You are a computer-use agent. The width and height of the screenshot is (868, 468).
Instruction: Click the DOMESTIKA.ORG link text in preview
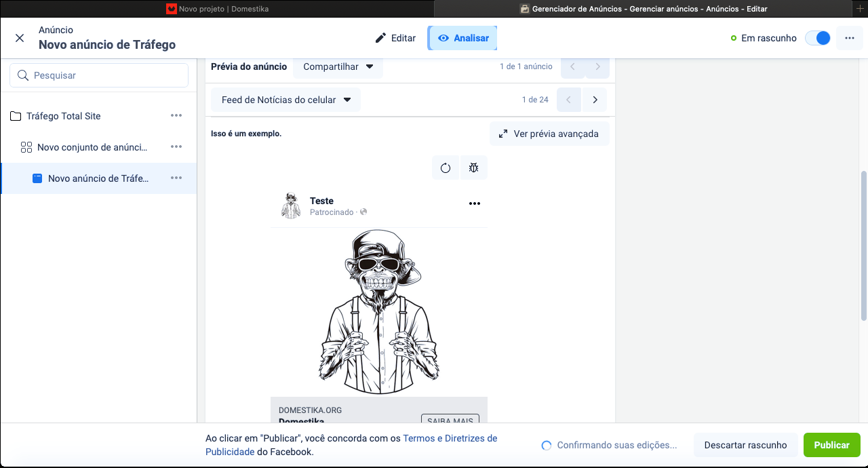click(x=310, y=410)
